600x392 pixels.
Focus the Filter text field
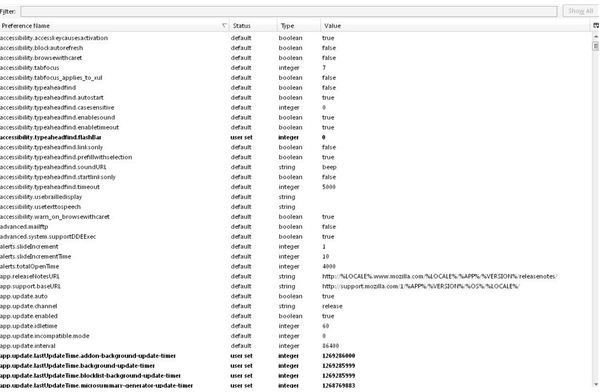coord(289,11)
